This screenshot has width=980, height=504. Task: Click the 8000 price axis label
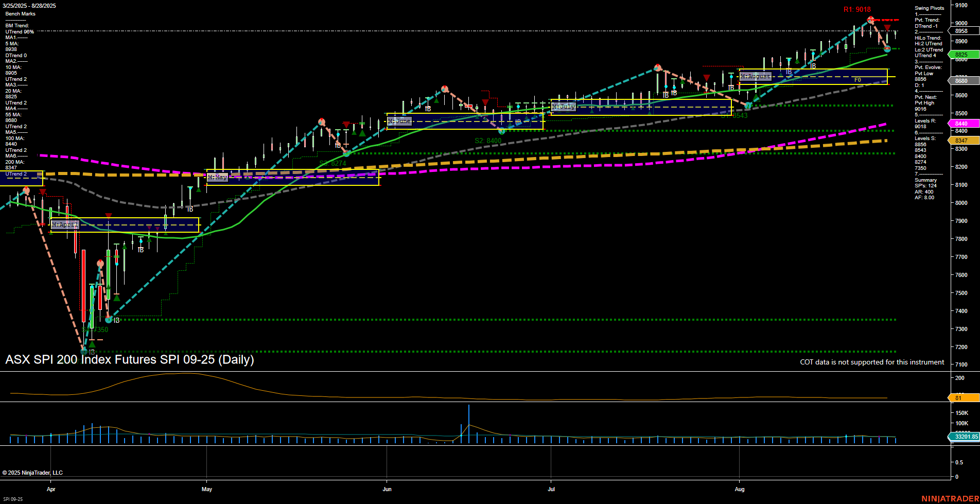tap(961, 203)
